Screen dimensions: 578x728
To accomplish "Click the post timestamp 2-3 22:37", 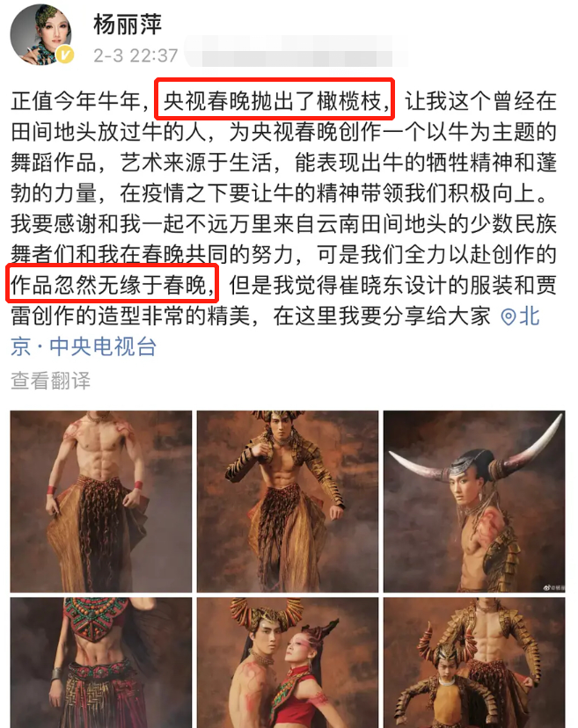I will pos(135,55).
